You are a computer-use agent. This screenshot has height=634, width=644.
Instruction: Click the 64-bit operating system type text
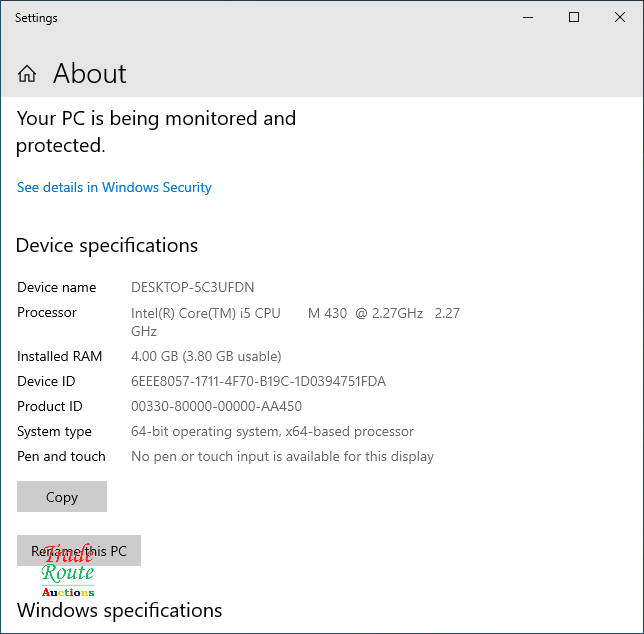(272, 431)
